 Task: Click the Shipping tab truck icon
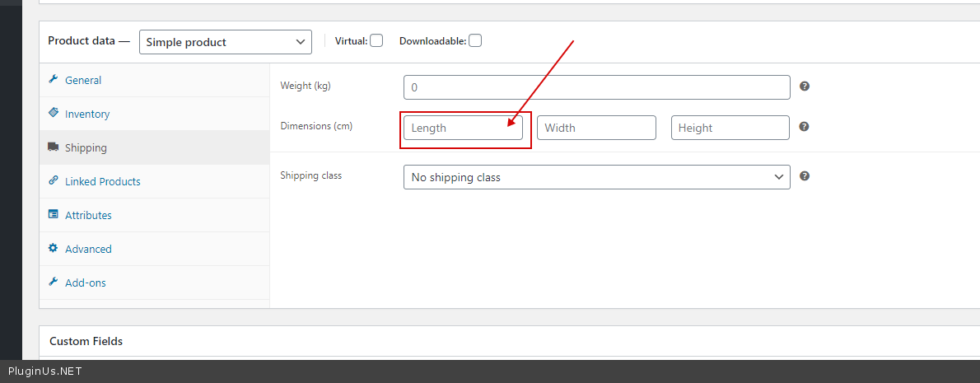54,147
